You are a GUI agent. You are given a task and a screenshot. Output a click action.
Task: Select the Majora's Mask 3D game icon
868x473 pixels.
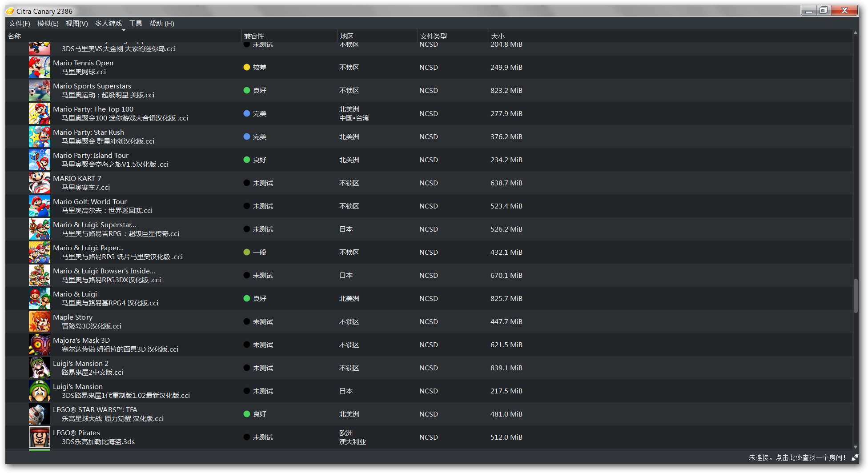coord(40,345)
